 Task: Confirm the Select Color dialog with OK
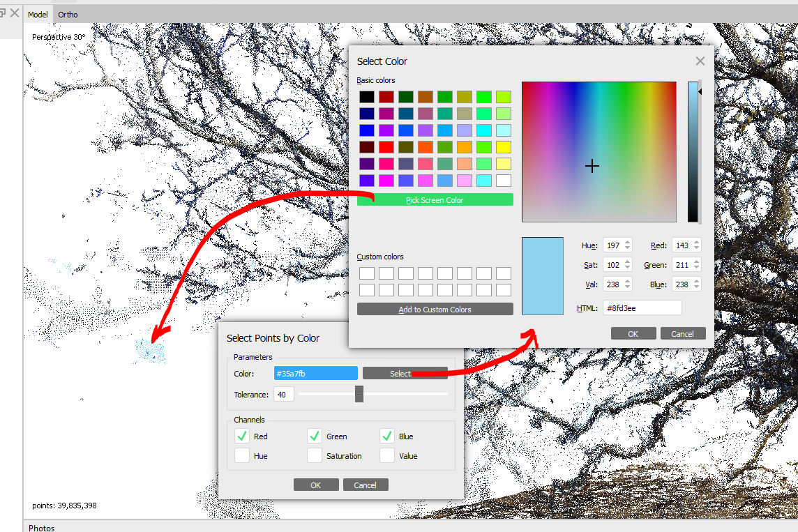tap(633, 334)
